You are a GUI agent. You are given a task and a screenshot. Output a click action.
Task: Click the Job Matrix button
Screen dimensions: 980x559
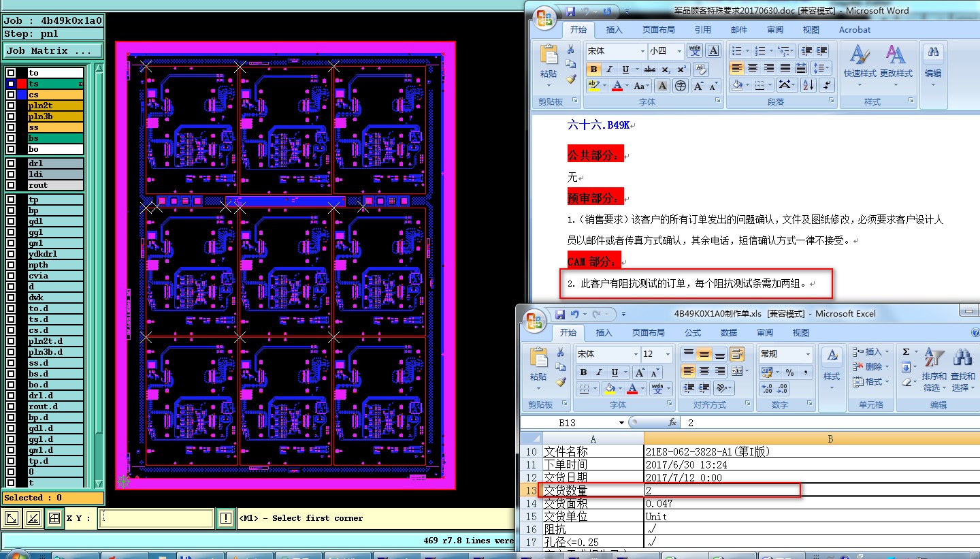click(52, 51)
